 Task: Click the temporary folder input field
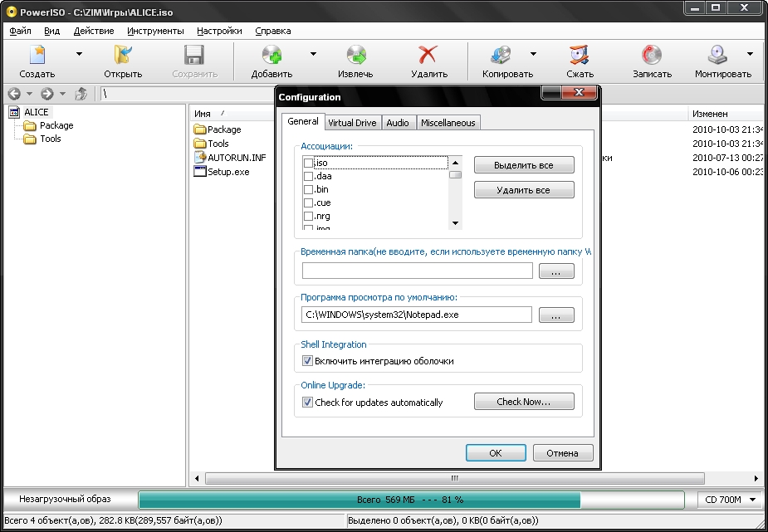pos(418,271)
